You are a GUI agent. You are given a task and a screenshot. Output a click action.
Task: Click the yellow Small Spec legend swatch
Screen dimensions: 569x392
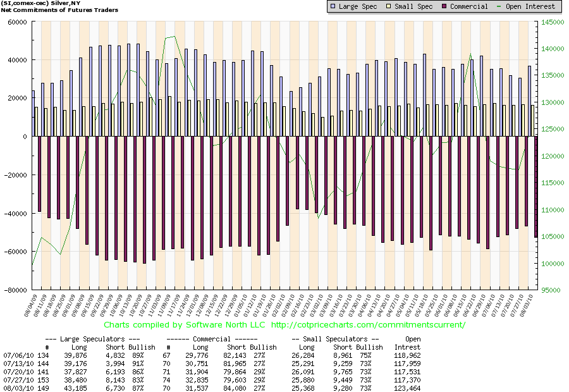(x=389, y=6)
